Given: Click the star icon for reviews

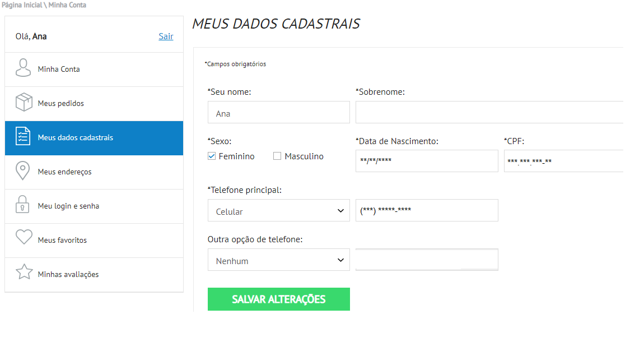Looking at the screenshot, I should (24, 273).
